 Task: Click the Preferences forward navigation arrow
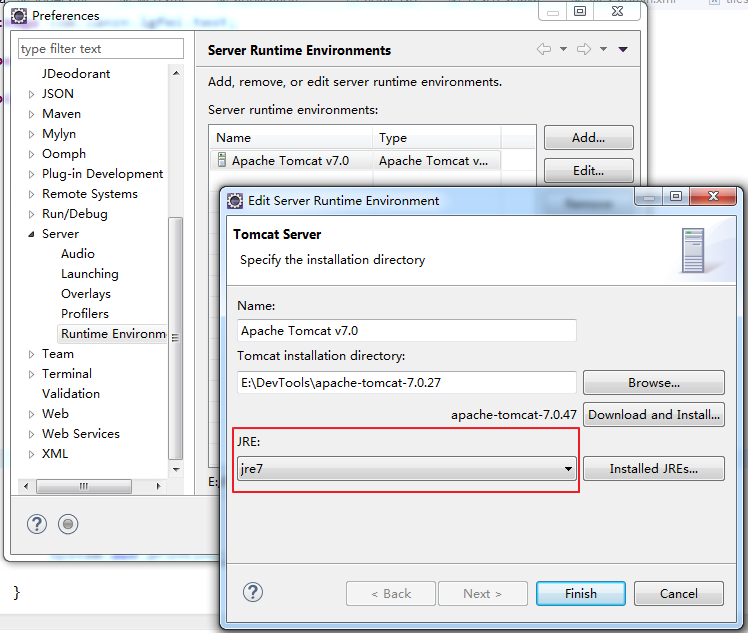pos(584,49)
